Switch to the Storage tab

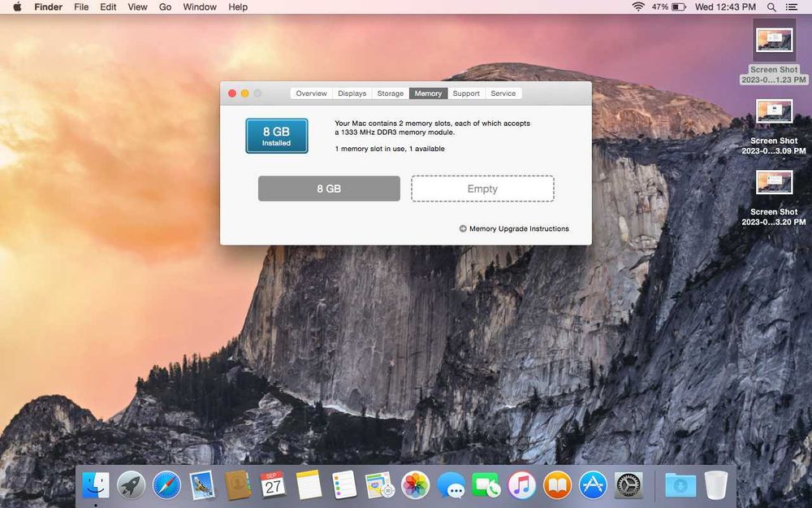390,93
